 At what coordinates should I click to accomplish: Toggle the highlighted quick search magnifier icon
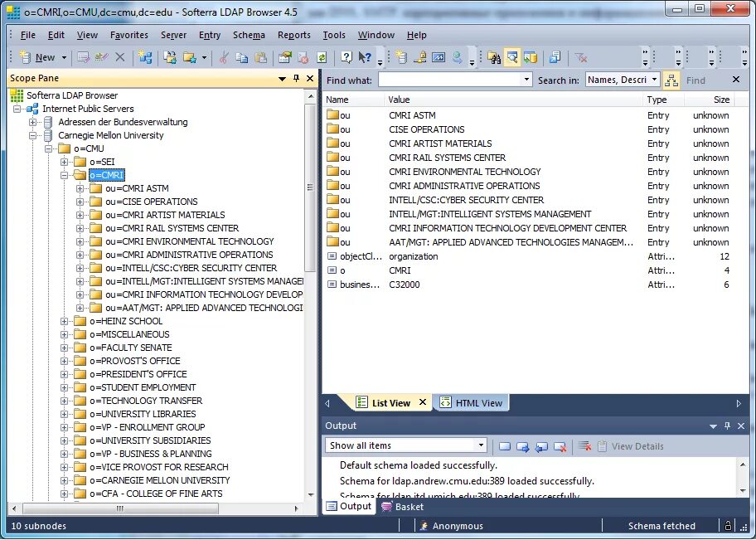(x=512, y=57)
